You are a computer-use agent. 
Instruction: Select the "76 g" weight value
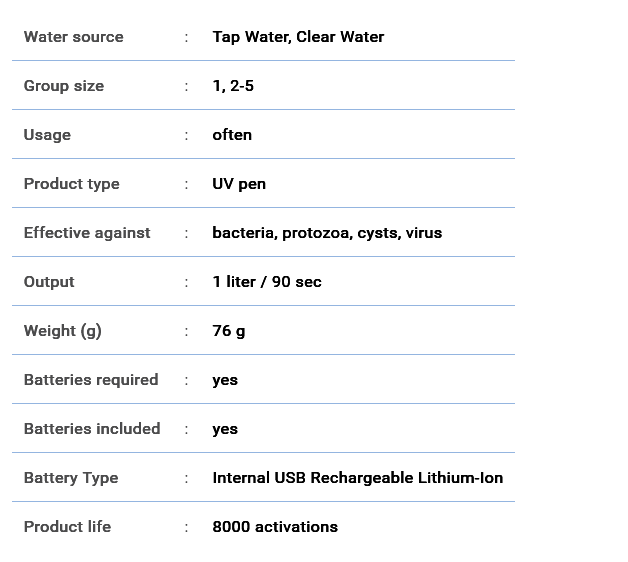tap(229, 331)
